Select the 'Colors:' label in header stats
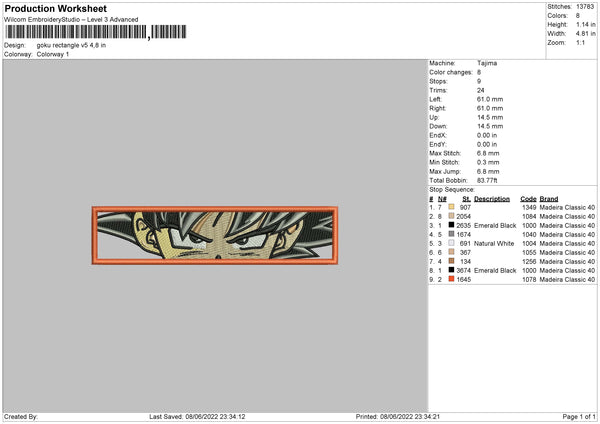 tap(557, 16)
